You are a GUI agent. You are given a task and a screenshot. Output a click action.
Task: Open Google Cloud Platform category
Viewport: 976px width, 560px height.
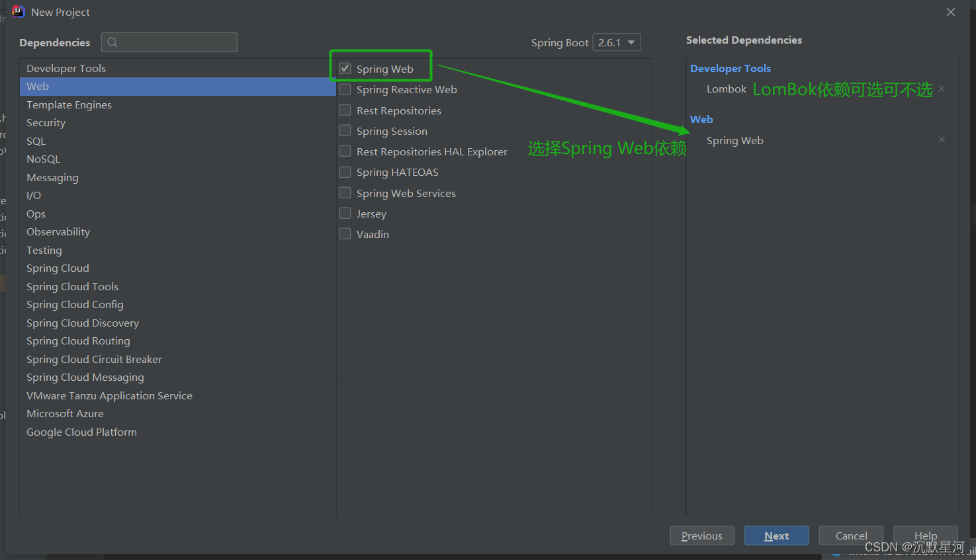(x=178, y=432)
